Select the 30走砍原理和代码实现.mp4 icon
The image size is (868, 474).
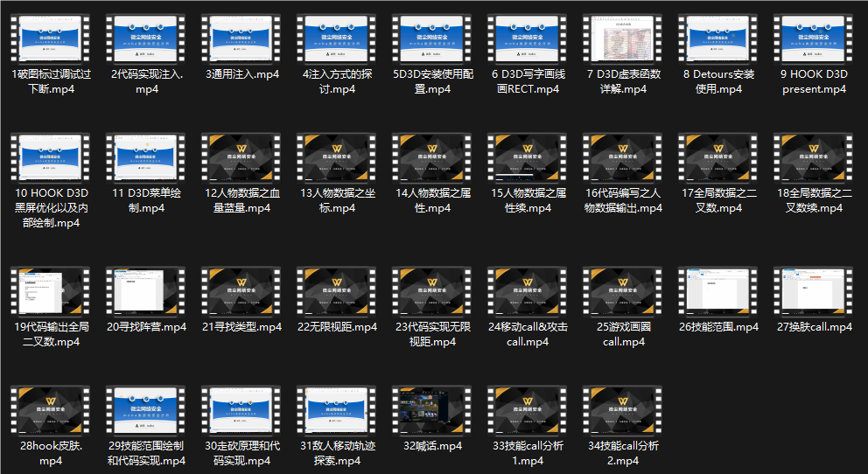[241, 410]
